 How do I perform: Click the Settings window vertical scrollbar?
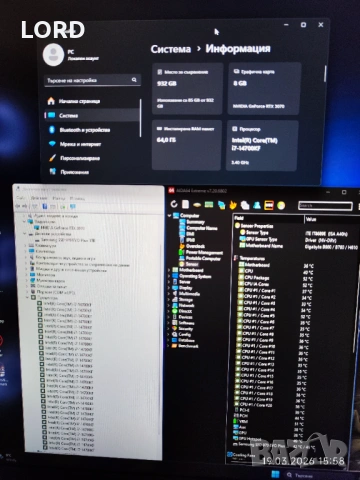click(x=325, y=73)
